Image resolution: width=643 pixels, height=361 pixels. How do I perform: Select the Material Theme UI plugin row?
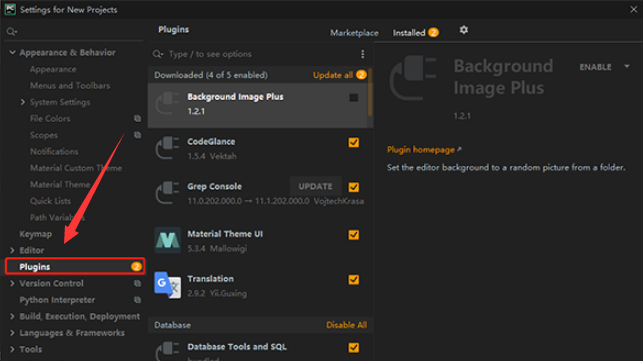[x=260, y=240]
